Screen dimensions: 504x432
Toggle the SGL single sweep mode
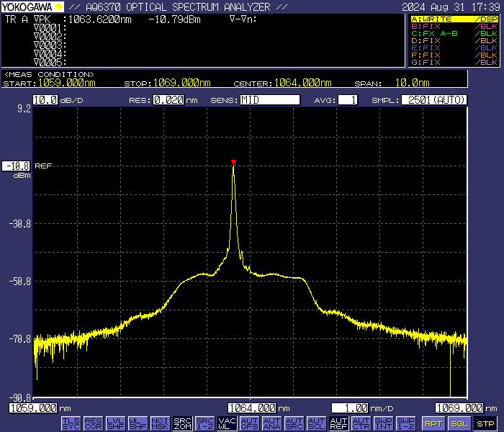[459, 424]
